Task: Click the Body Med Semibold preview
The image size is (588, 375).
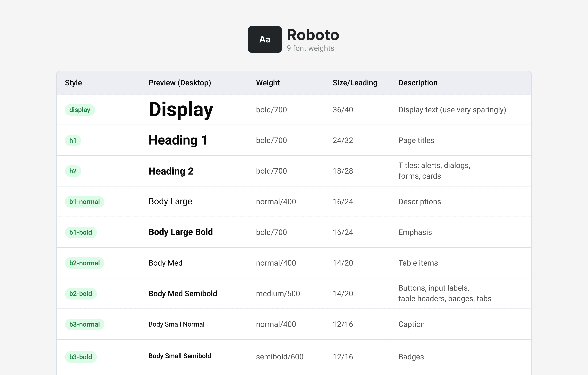Action: 183,293
